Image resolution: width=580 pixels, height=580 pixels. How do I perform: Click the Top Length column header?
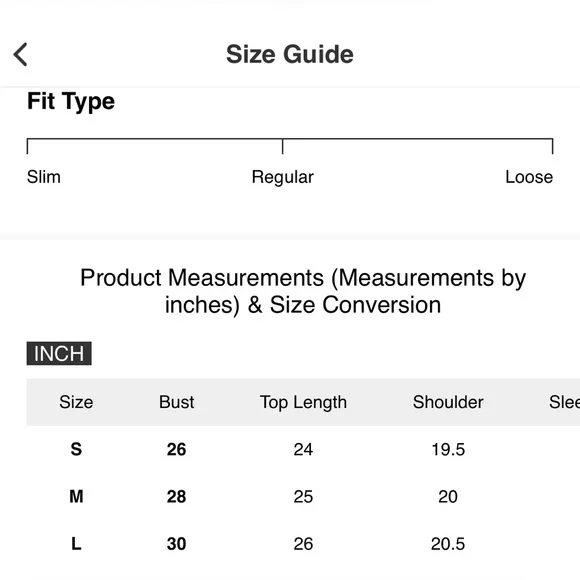[x=303, y=402]
